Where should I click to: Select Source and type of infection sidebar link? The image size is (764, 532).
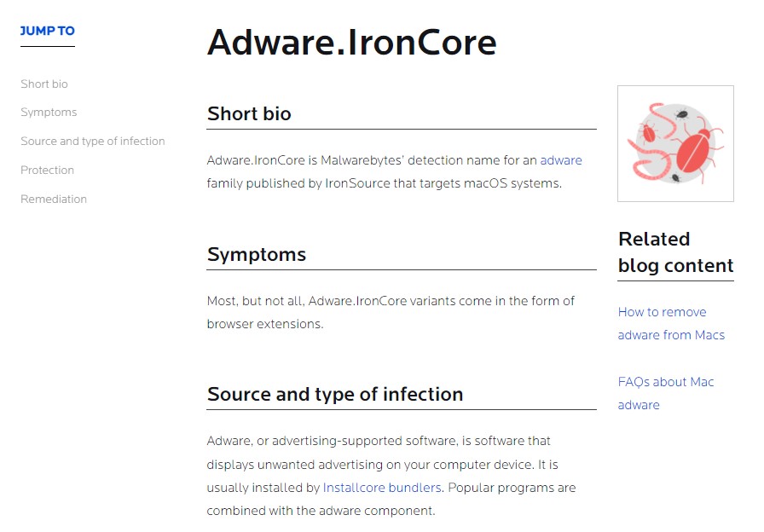click(x=93, y=141)
